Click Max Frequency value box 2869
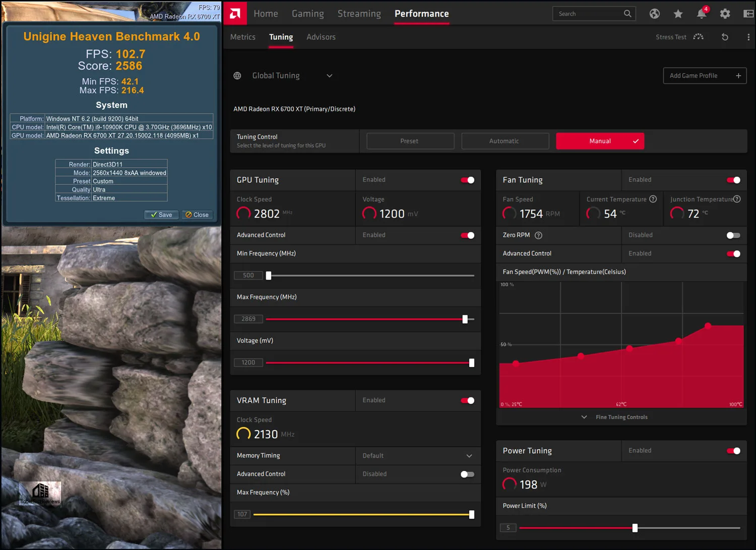Image resolution: width=756 pixels, height=550 pixels. point(248,319)
